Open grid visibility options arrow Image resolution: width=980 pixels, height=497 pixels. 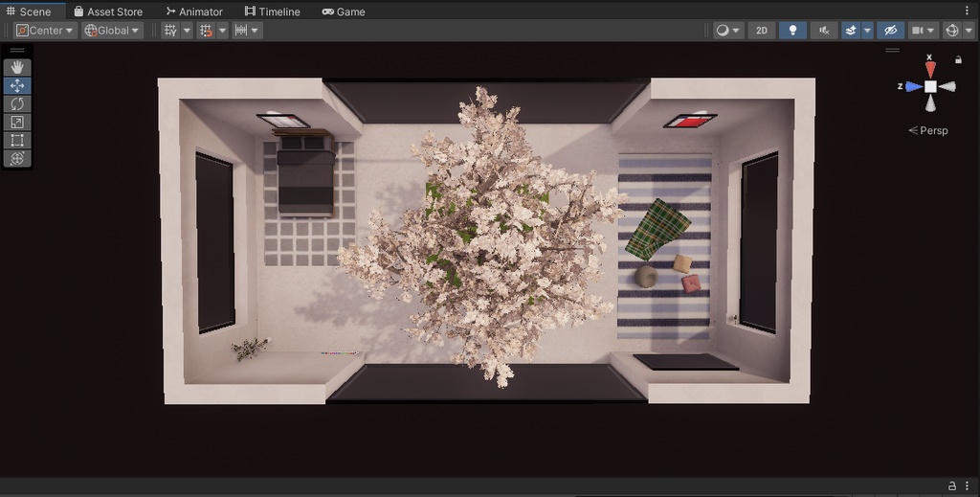tap(187, 30)
